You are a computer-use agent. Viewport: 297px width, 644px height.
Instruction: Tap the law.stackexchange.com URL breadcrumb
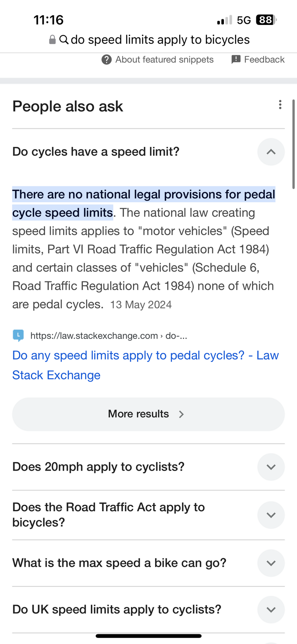click(109, 336)
